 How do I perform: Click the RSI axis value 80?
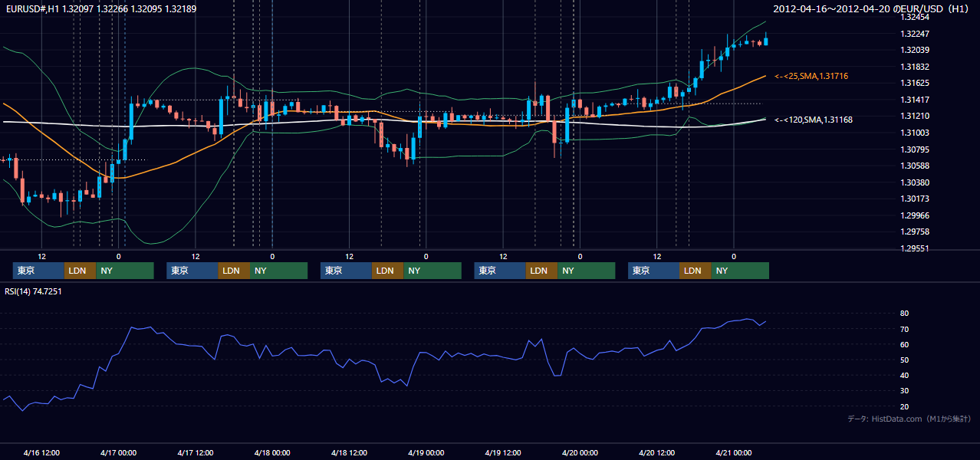tap(905, 314)
